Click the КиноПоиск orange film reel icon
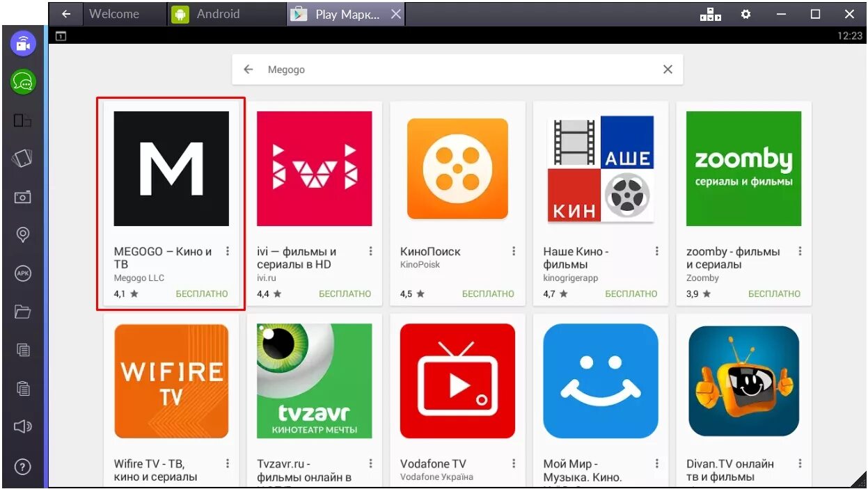The height and width of the screenshot is (489, 868). pyautogui.click(x=457, y=168)
